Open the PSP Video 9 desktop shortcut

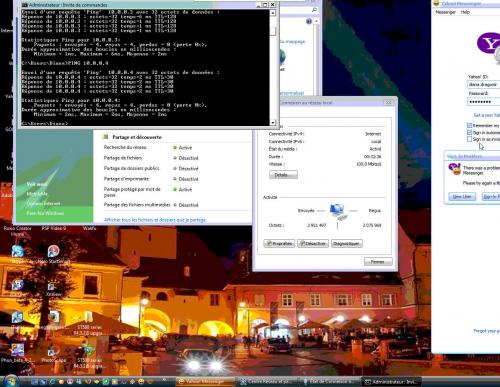point(54,228)
